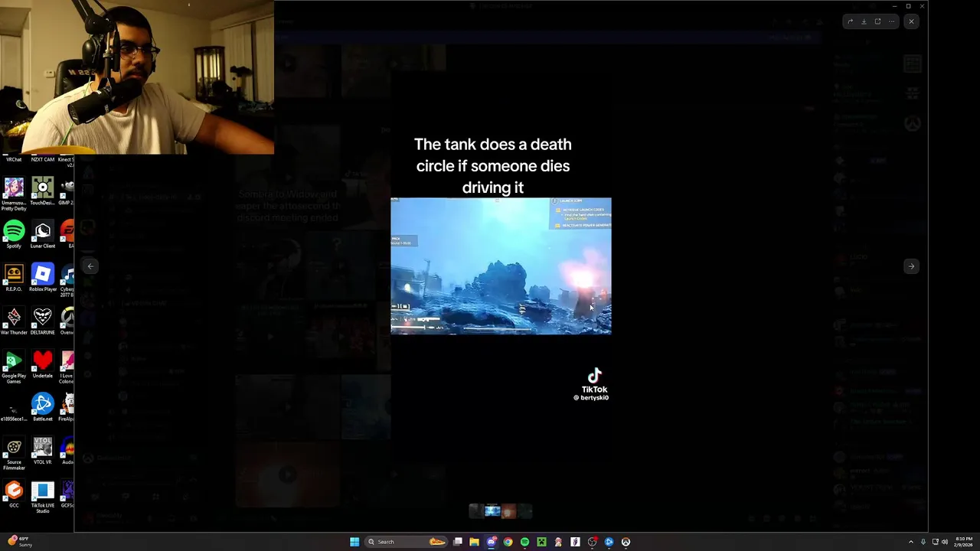Viewport: 980px width, 551px height.
Task: Launch Roblox Player desktop shortcut
Action: pyautogui.click(x=43, y=278)
